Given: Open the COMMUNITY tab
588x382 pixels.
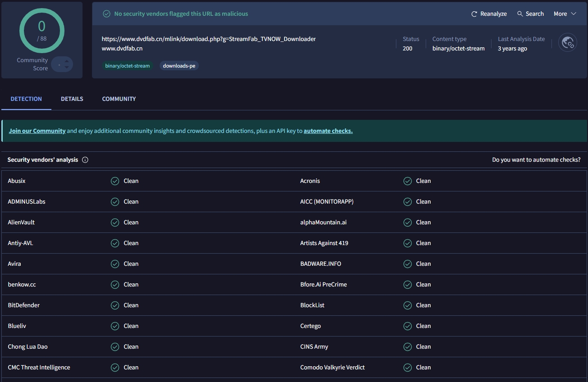Looking at the screenshot, I should [119, 99].
